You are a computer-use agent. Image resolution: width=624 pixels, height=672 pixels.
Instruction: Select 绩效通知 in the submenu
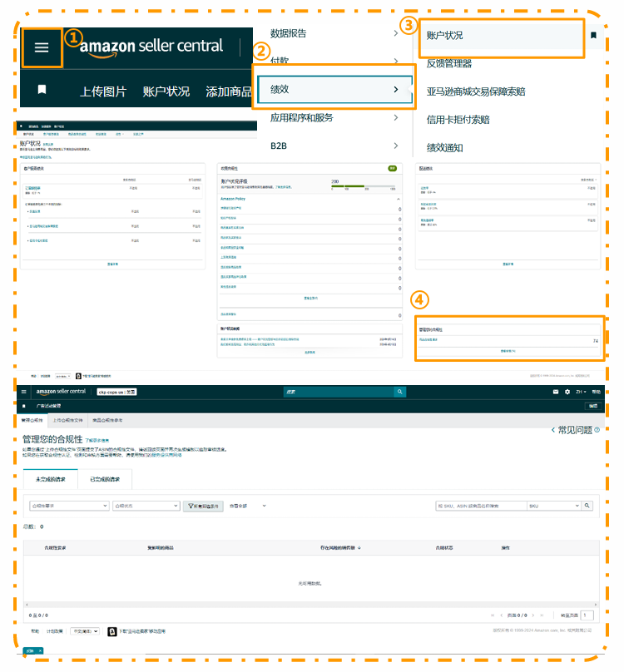pyautogui.click(x=445, y=148)
